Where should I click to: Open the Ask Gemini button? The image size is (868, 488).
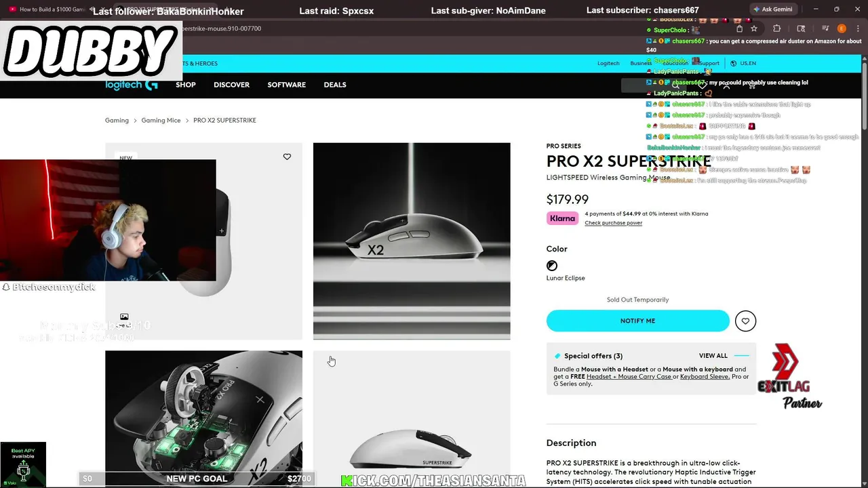tap(772, 9)
